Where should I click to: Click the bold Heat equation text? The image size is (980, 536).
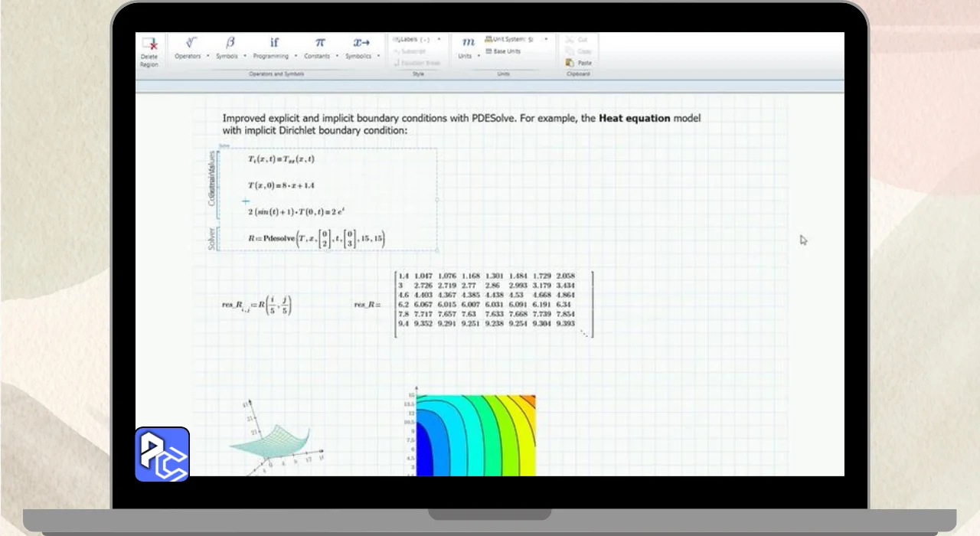(x=635, y=118)
